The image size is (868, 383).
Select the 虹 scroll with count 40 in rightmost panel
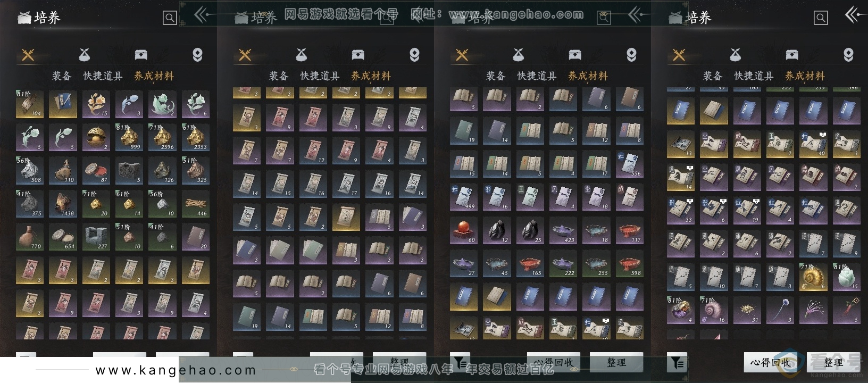click(x=813, y=144)
